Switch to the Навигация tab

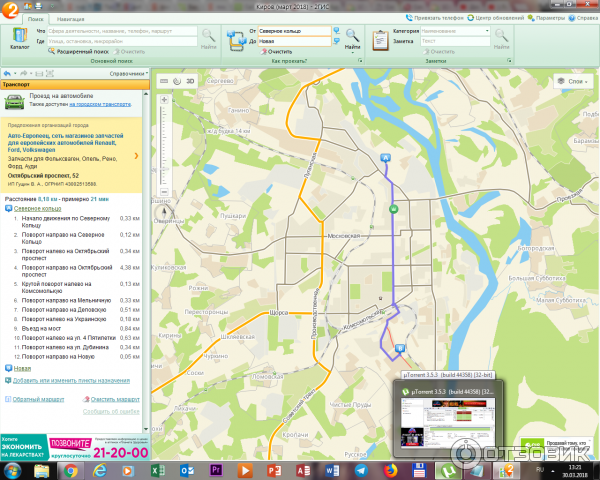click(x=71, y=19)
